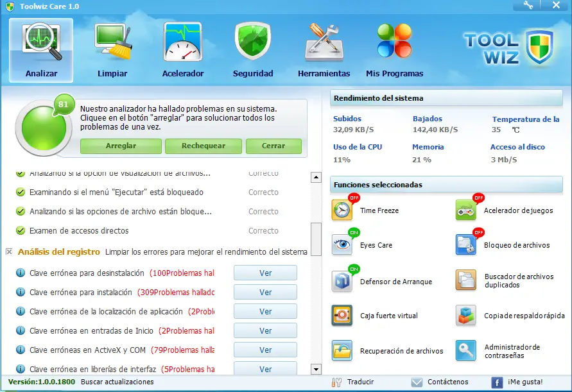This screenshot has height=392, width=572.
Task: Click green check beside menú "Ejecutar" row
Action: tap(21, 192)
